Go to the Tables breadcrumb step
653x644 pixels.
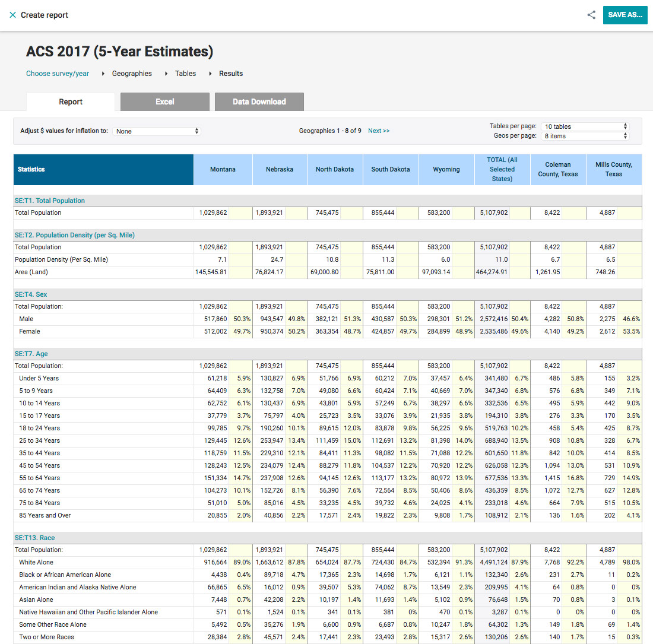(185, 74)
